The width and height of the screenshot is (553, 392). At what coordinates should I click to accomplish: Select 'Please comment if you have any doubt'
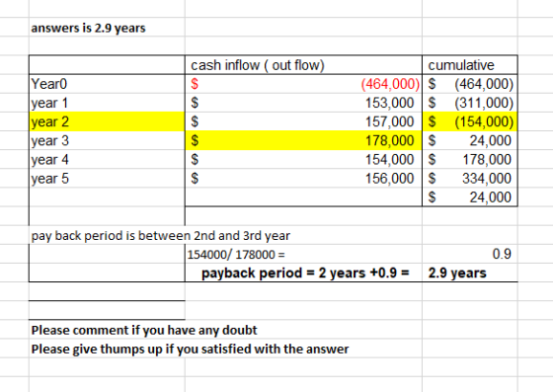144,331
